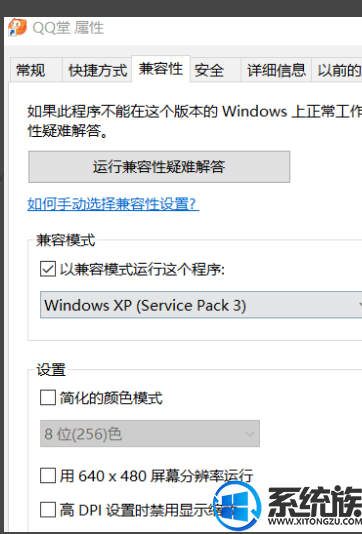362x534 pixels.
Task: Click the QQ堂 app icon in title bar
Action: pyautogui.click(x=17, y=28)
